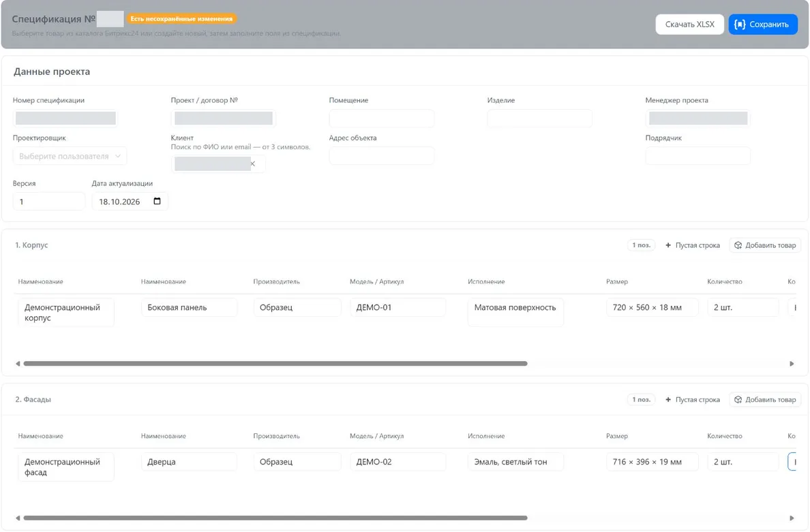This screenshot has height=532, width=810.
Task: Edit the Эмаль, светлый тон cell
Action: pos(515,461)
